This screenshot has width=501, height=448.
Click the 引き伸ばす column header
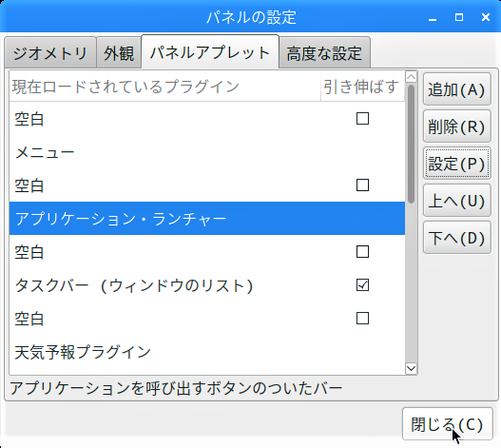[362, 87]
